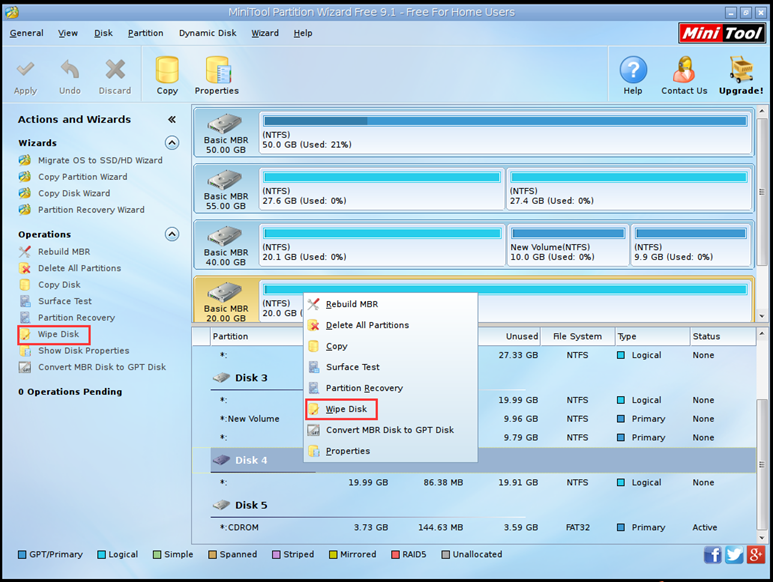The width and height of the screenshot is (773, 583).
Task: Click the Contact Us icon
Action: [684, 69]
